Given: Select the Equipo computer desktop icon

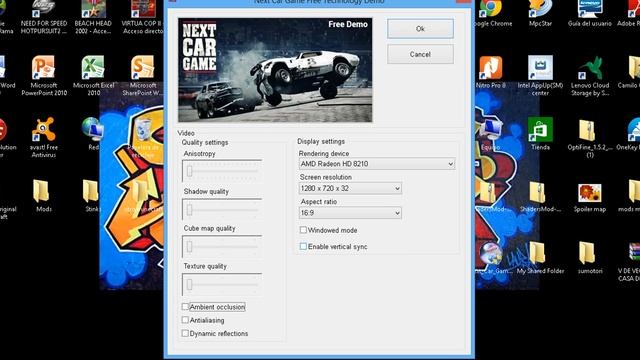Looking at the screenshot, I should [491, 134].
